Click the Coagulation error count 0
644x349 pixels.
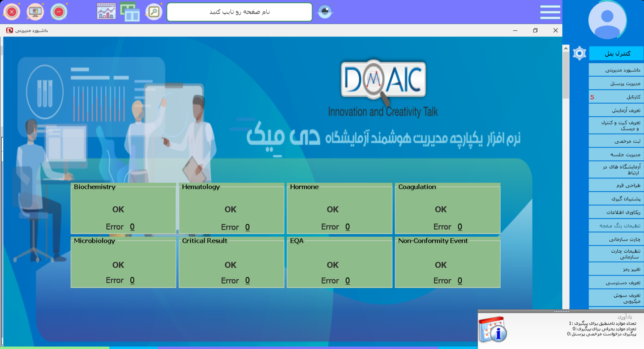[460, 227]
